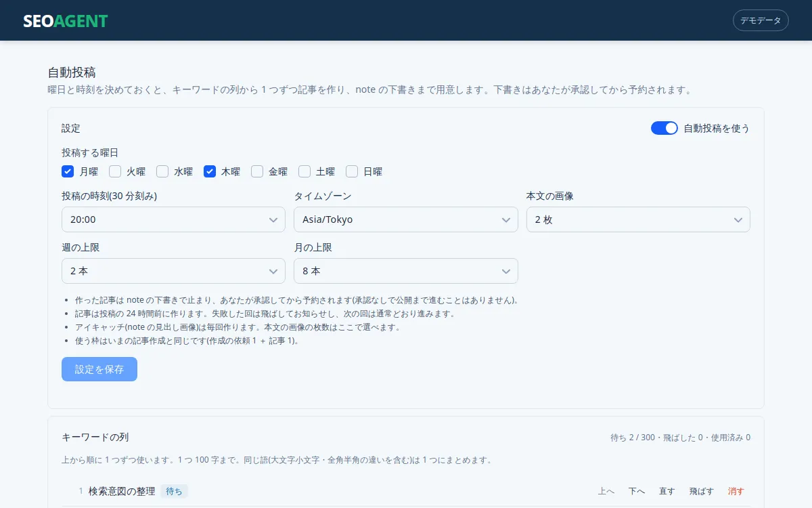This screenshot has width=812, height=508.
Task: Click the 設定を保存 button
Action: tap(99, 369)
